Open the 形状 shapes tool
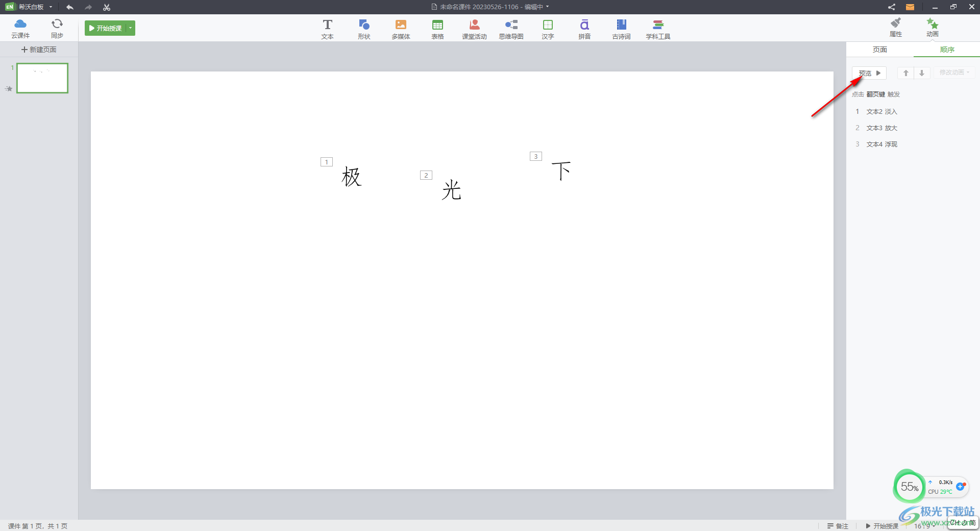Viewport: 980px width, 531px height. (364, 29)
